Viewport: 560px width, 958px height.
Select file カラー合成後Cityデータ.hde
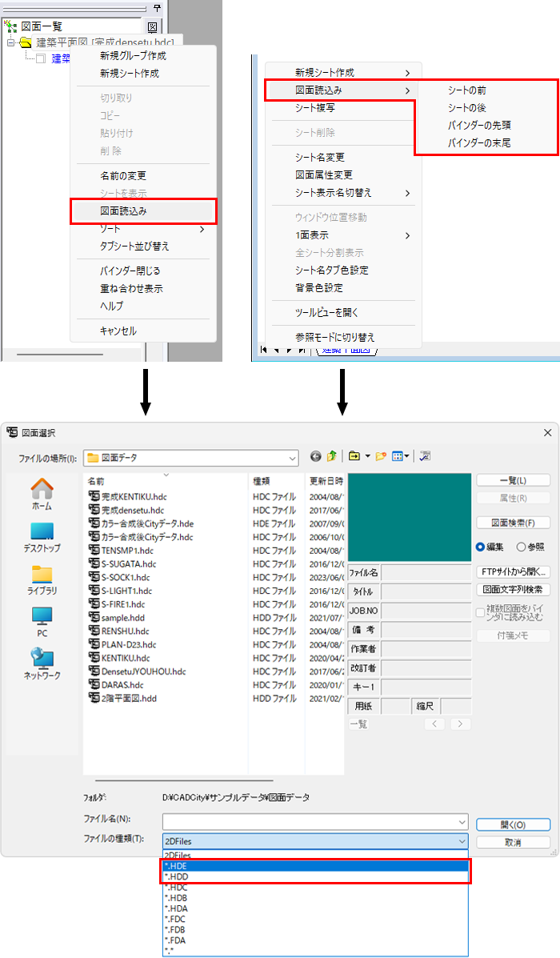click(147, 523)
